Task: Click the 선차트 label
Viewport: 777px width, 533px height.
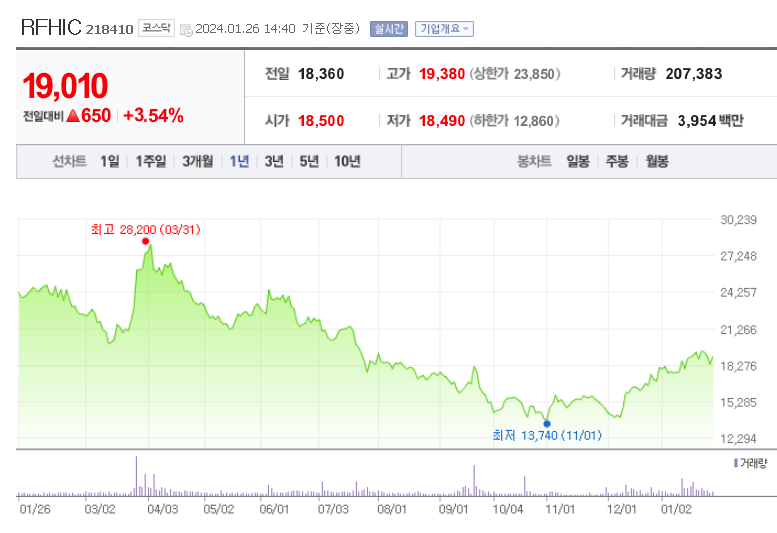Action: click(x=69, y=161)
